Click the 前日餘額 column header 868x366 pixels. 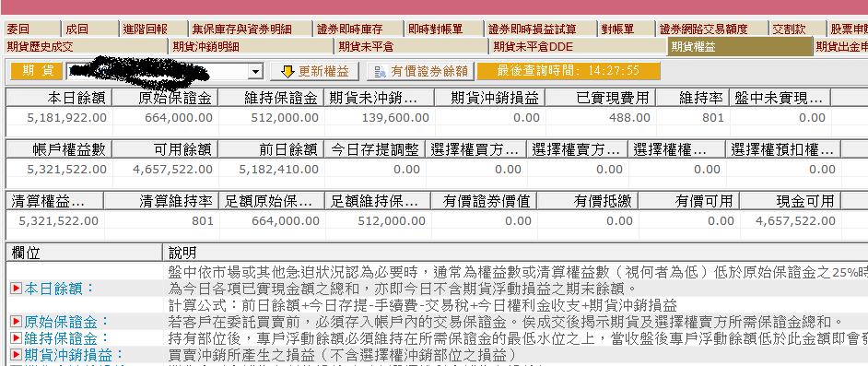pyautogui.click(x=271, y=149)
